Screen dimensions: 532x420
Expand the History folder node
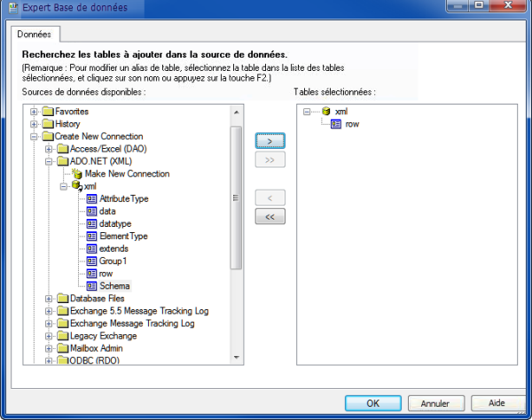35,125
